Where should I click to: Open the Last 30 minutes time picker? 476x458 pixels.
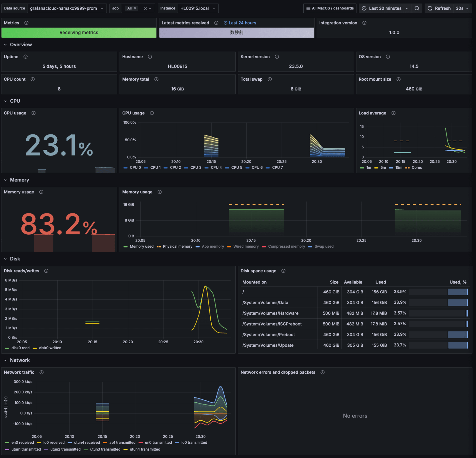click(385, 8)
